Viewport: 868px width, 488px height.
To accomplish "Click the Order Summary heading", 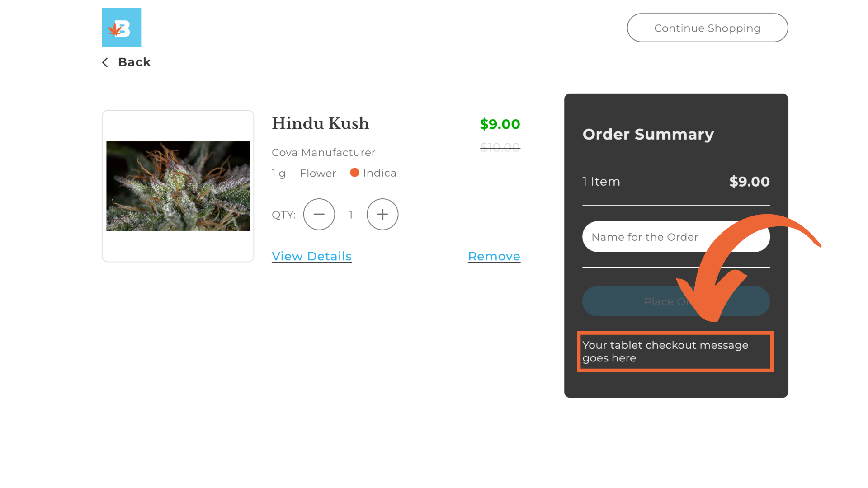I will coord(648,134).
